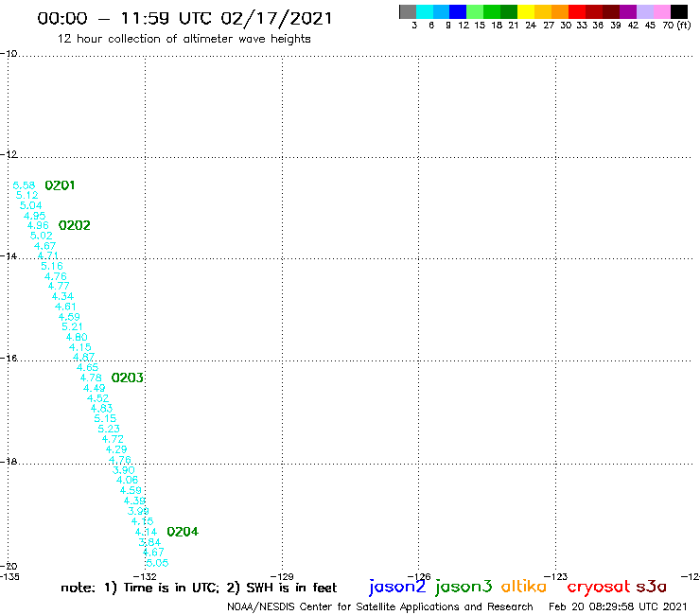Pick the purple legend swatch
The width and height of the screenshot is (700, 615).
pyautogui.click(x=628, y=11)
